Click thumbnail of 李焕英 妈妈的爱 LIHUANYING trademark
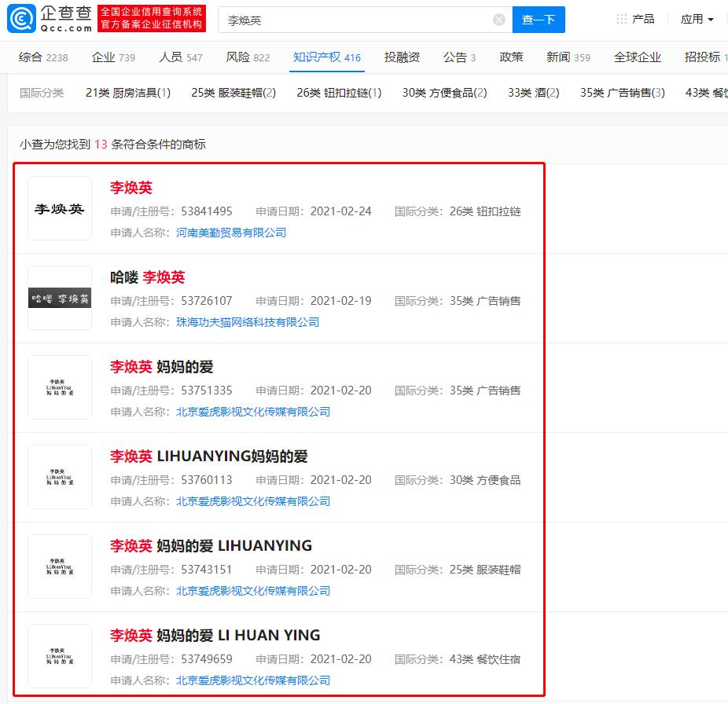This screenshot has height=704, width=728. tap(60, 566)
